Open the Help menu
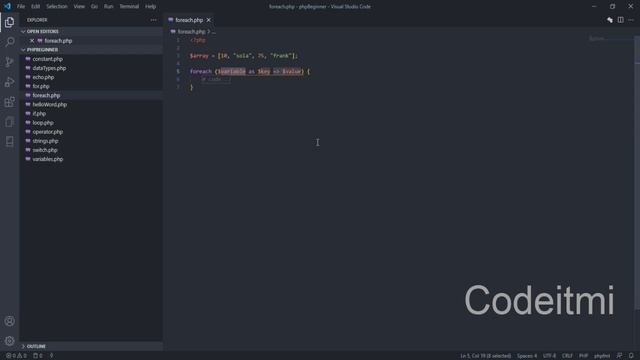640x360 pixels. pos(151,7)
